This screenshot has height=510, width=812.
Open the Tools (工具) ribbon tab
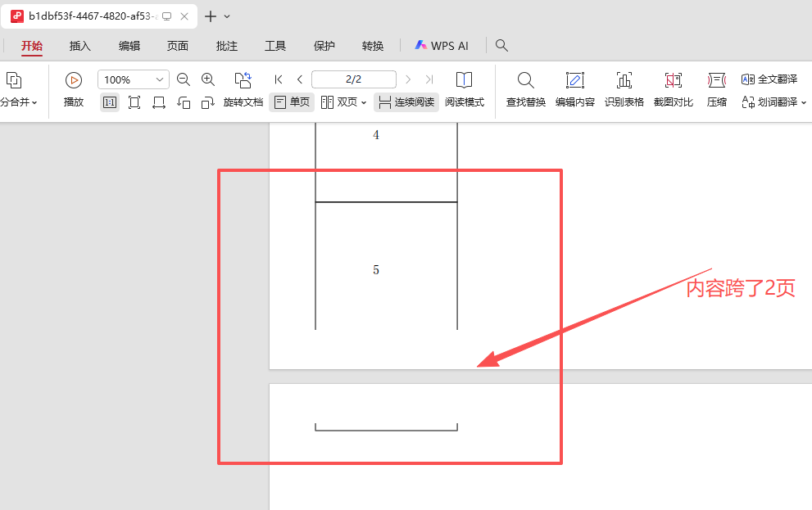point(275,46)
